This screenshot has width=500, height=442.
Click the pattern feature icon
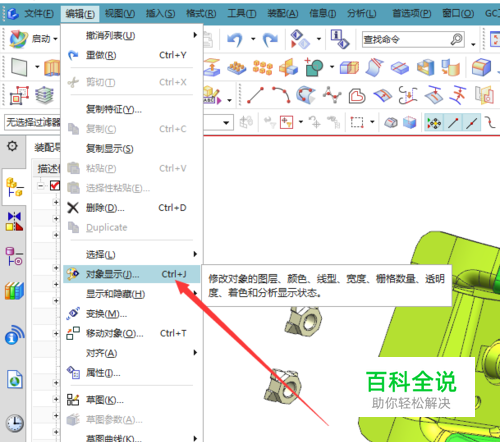[237, 68]
